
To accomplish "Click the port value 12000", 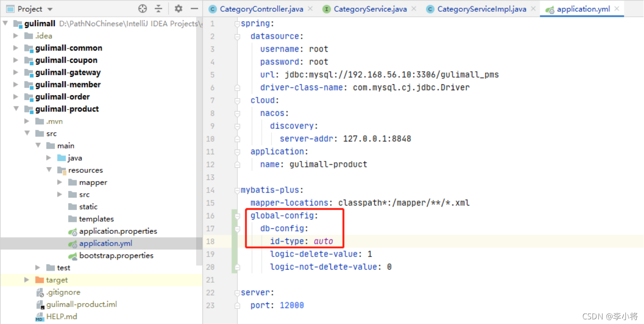I will [x=292, y=305].
